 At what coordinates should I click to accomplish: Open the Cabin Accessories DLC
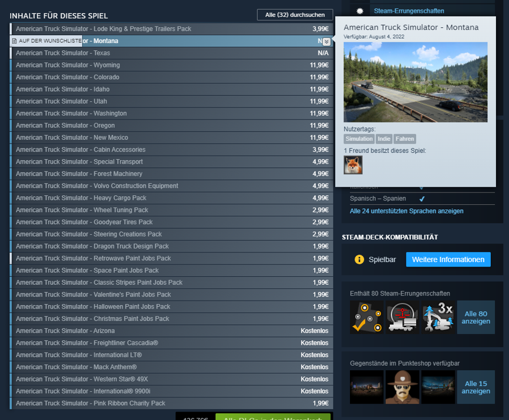[x=172, y=149]
